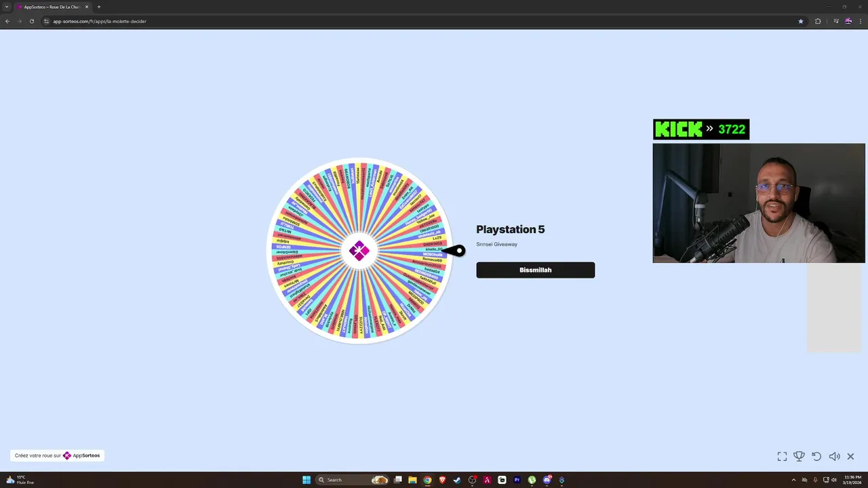Close the wheel view with the X
868x488 pixels.
click(850, 456)
